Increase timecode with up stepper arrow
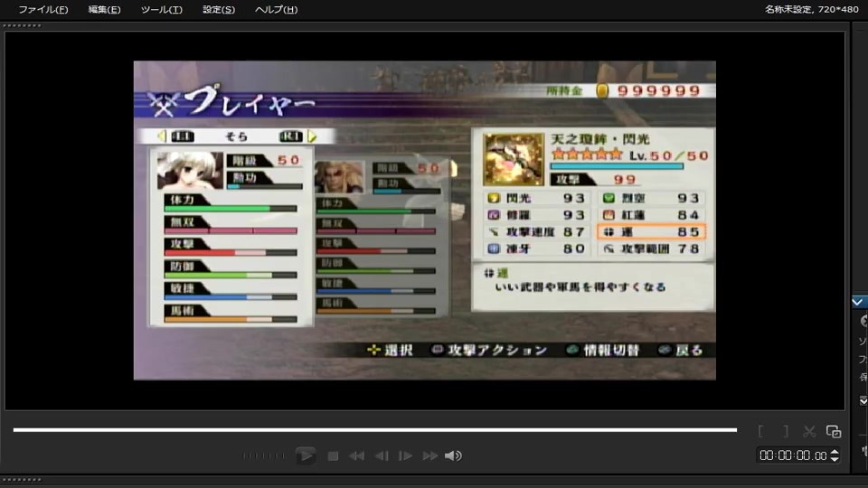Screen dimensions: 868x488 (x=835, y=452)
